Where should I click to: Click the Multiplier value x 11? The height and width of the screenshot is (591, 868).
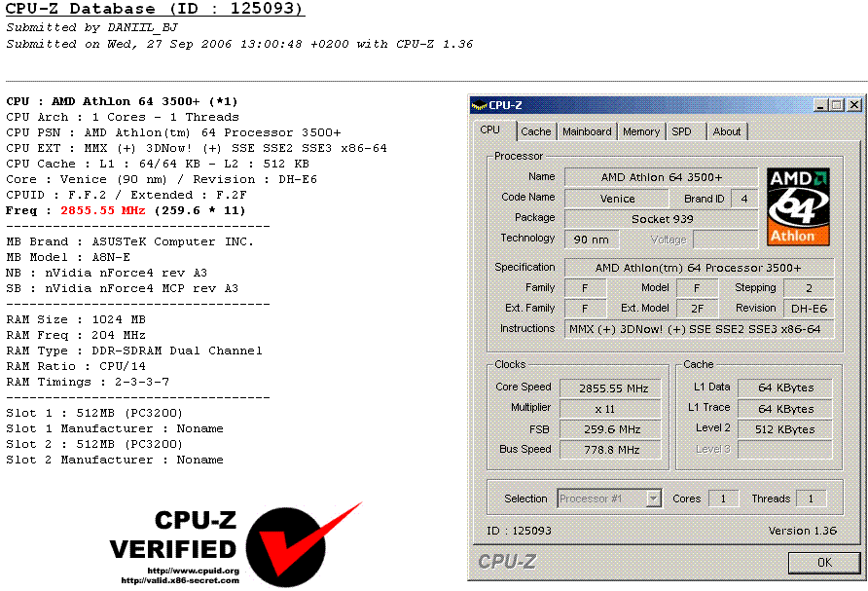[610, 409]
